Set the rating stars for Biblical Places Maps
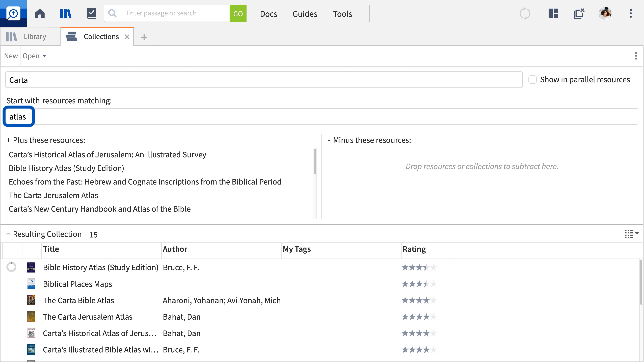 pos(419,284)
